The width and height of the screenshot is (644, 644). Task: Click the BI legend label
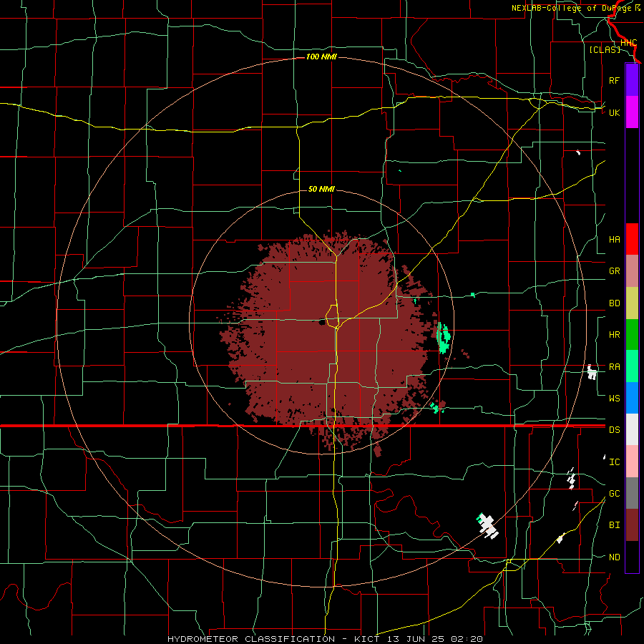(614, 525)
